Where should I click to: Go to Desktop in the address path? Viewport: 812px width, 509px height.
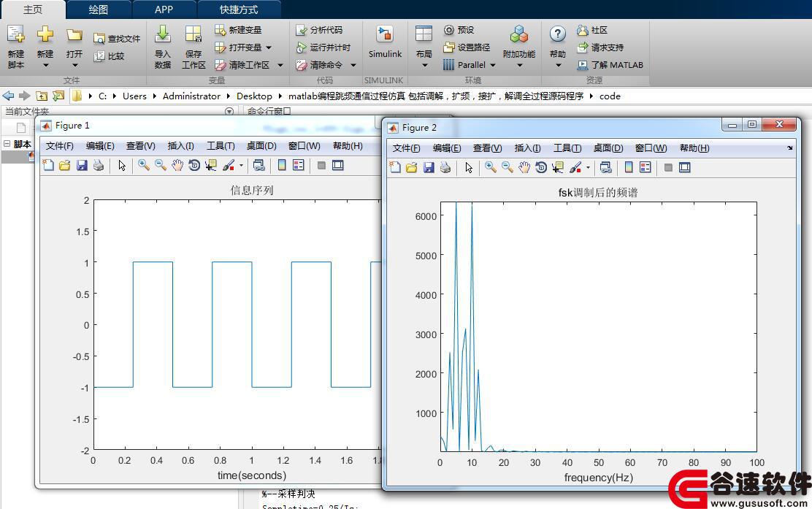(x=254, y=96)
